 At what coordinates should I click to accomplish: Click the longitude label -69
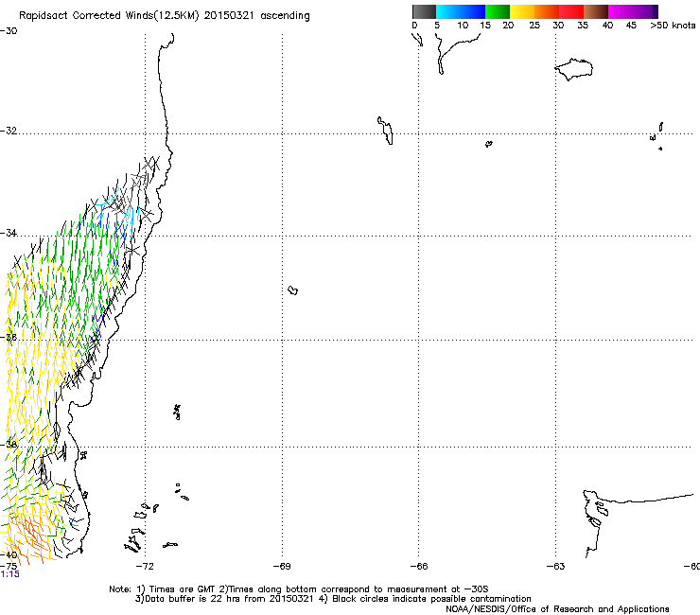coord(282,567)
